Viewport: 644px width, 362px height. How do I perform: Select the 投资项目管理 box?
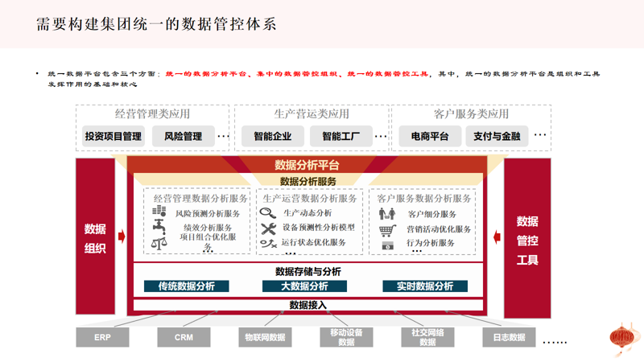point(114,136)
